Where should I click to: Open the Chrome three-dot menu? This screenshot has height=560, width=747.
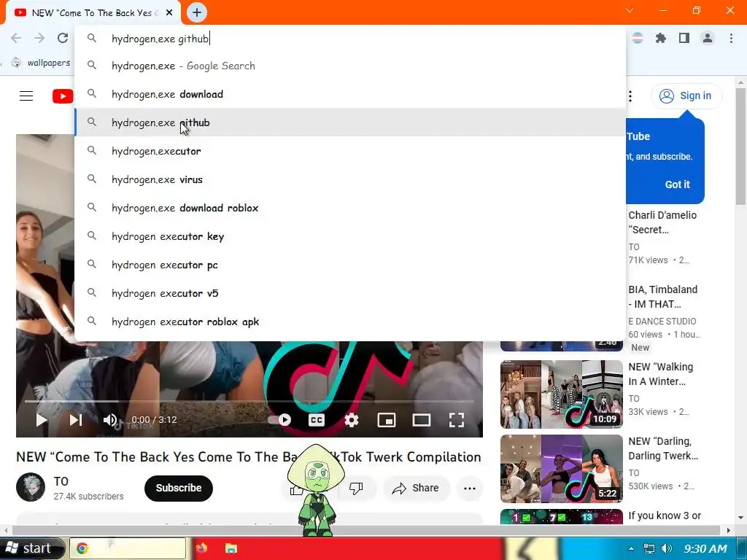[731, 38]
